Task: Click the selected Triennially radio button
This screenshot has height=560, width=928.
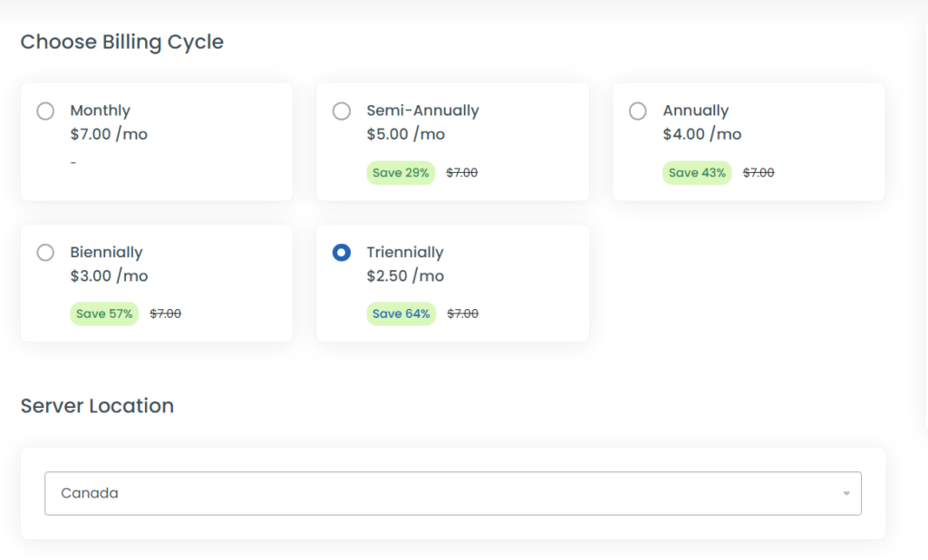Action: [342, 253]
